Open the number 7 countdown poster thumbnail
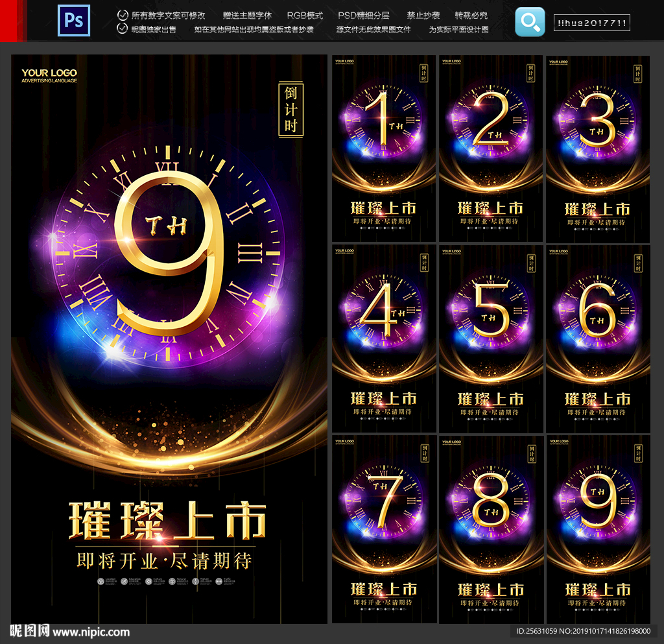The height and width of the screenshot is (644, 664). (x=384, y=529)
